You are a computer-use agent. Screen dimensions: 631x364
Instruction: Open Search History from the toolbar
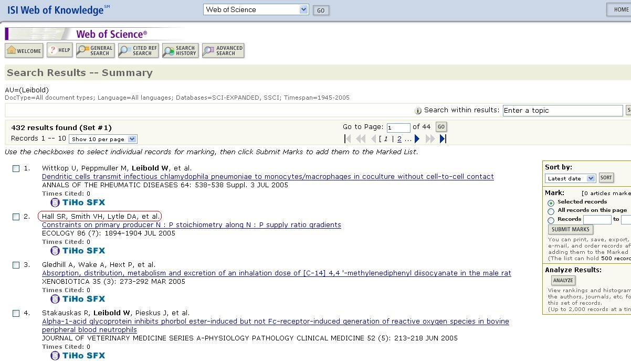click(180, 51)
